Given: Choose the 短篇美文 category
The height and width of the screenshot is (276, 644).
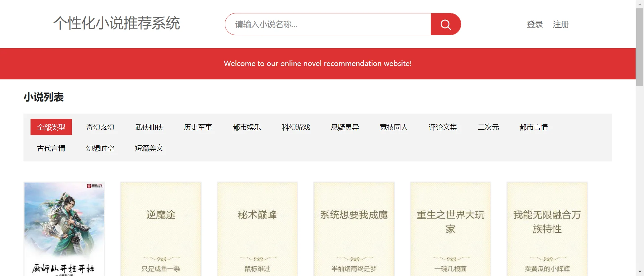Looking at the screenshot, I should click(x=149, y=148).
